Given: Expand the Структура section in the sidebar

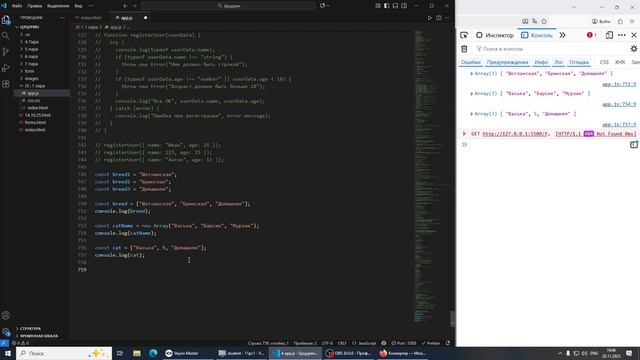Looking at the screenshot, I should point(30,329).
